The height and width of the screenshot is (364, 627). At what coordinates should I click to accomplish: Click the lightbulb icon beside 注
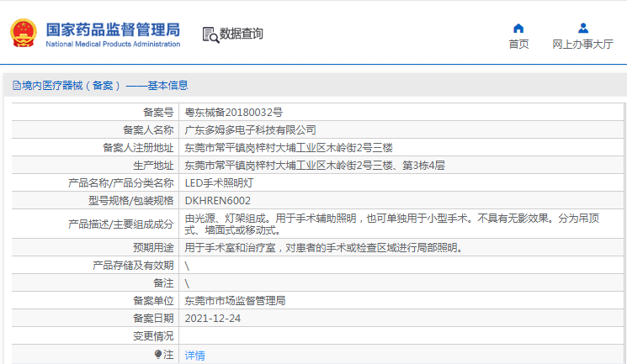pyautogui.click(x=158, y=355)
